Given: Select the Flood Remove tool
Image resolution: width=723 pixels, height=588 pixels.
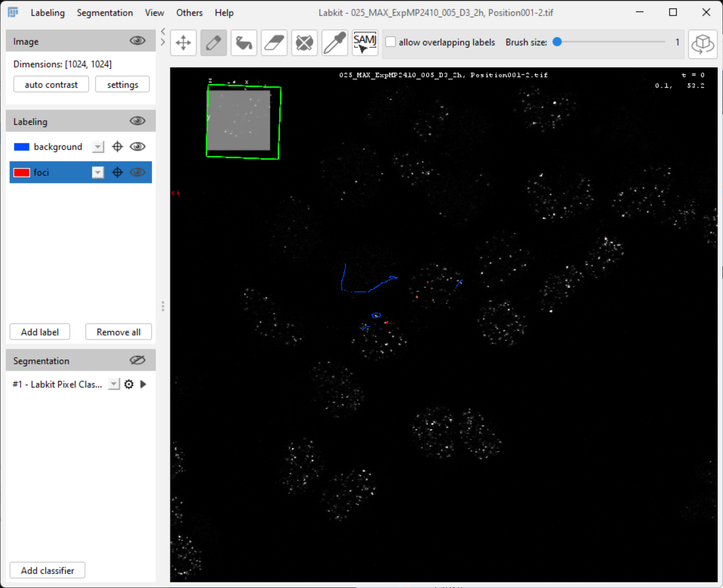Looking at the screenshot, I should [304, 42].
